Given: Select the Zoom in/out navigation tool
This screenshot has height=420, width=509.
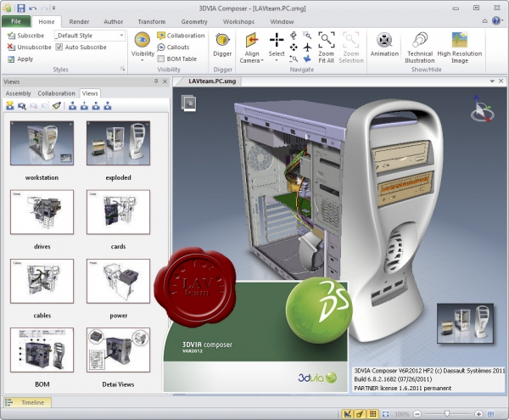Looking at the screenshot, I should [x=294, y=59].
